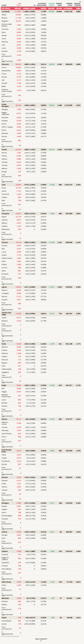The height and width of the screenshot is (644, 84).
Task: Select the Napoli province row
Action: click(x=4, y=217)
